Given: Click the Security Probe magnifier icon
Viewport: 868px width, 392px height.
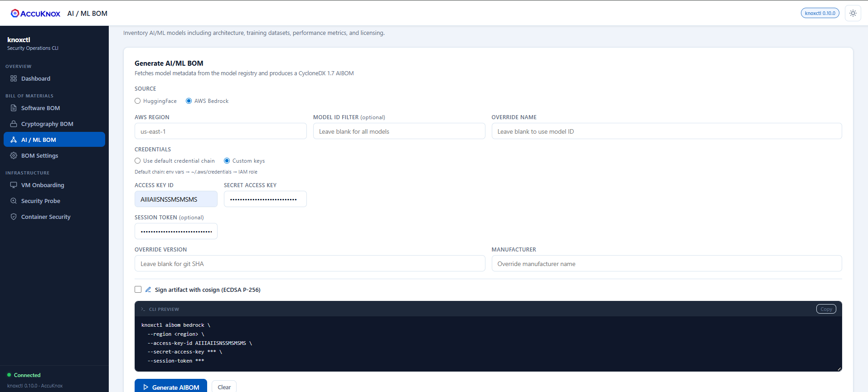Looking at the screenshot, I should [x=14, y=201].
